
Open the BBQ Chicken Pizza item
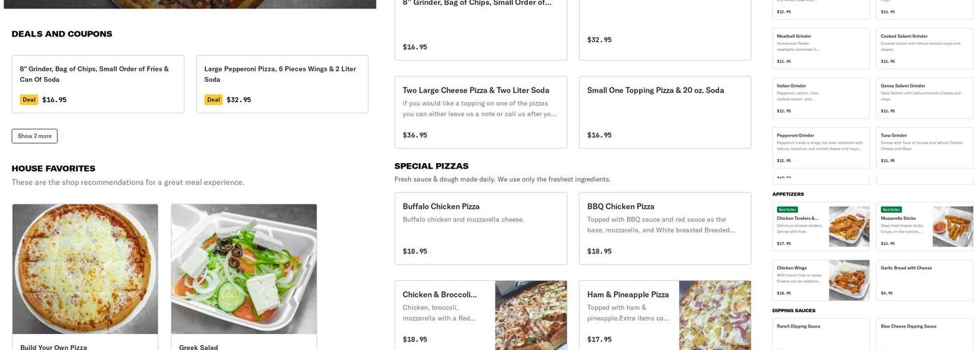664,228
